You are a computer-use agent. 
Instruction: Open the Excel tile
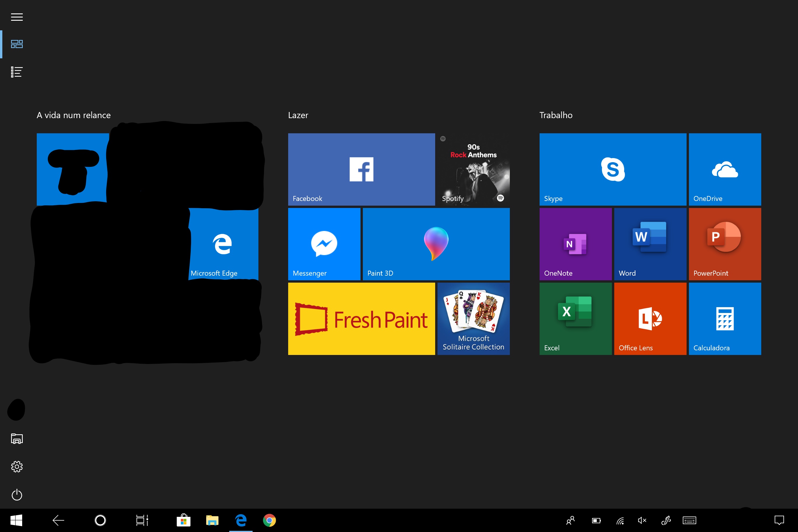point(575,318)
